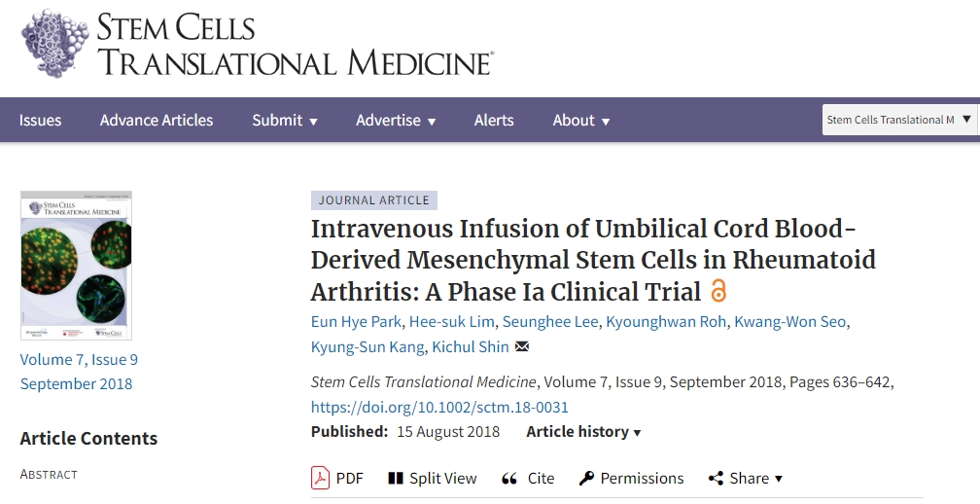The height and width of the screenshot is (504, 980).
Task: Open the PDF icon link
Action: point(321,478)
